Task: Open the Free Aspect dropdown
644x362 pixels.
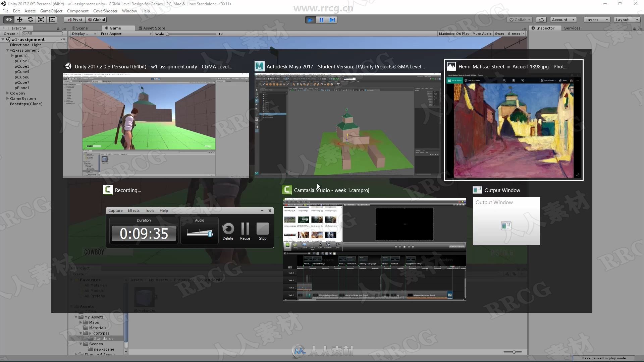Action: [x=126, y=34]
